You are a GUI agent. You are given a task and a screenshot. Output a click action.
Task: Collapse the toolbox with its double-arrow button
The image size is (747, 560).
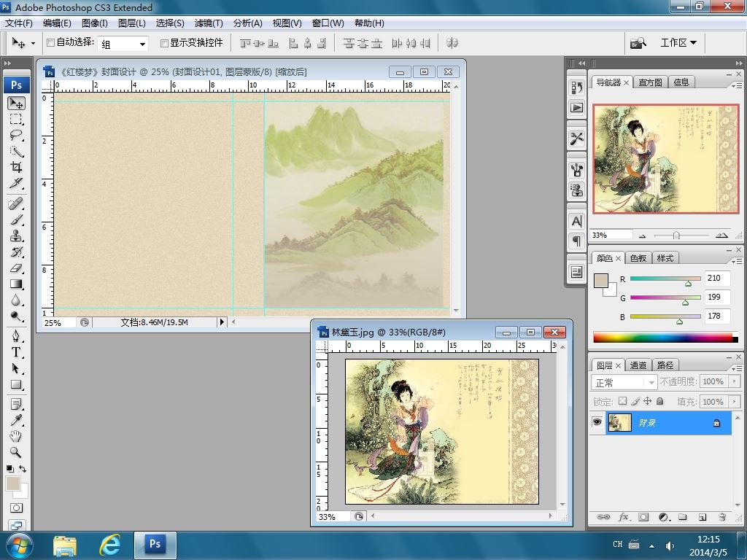[x=7, y=63]
